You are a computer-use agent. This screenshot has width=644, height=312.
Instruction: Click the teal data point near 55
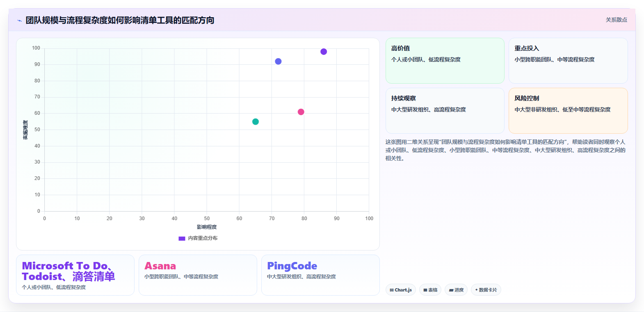coord(256,122)
